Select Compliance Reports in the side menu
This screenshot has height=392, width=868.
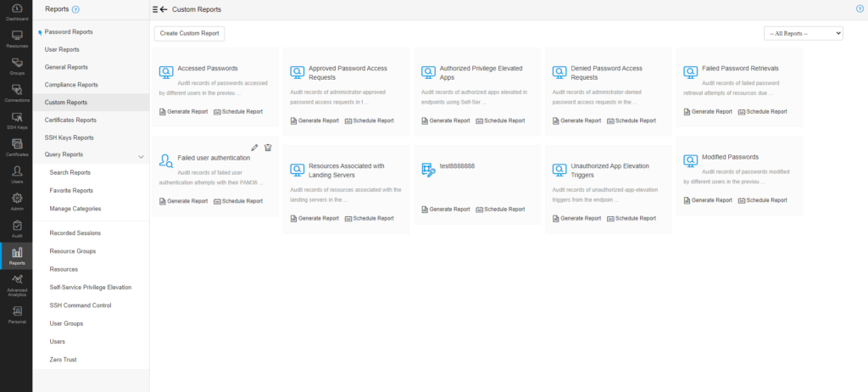click(71, 85)
